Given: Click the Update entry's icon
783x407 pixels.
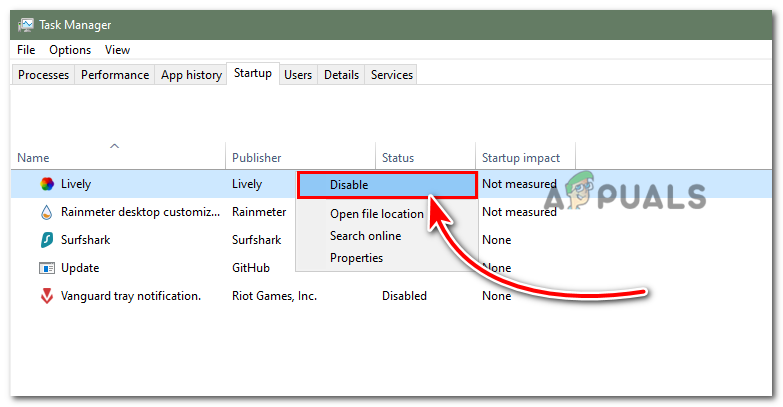Looking at the screenshot, I should click(x=47, y=268).
